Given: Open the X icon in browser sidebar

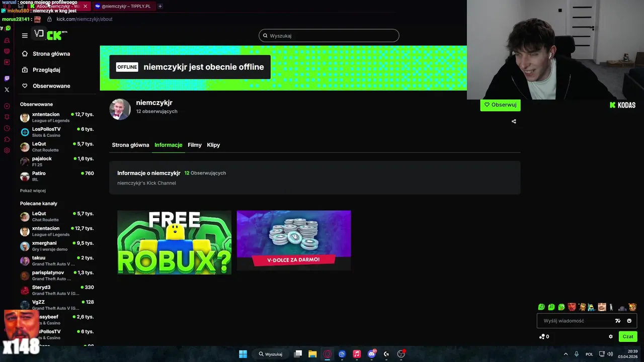Looking at the screenshot, I should pos(7,89).
